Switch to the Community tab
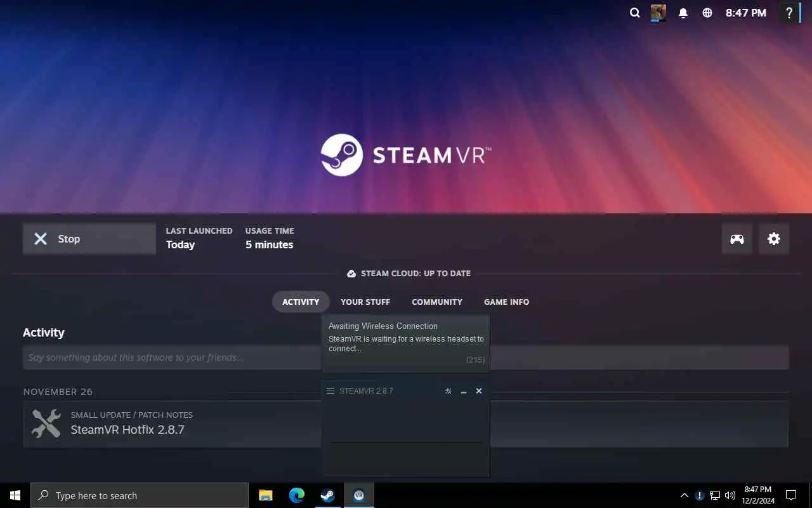This screenshot has height=508, width=812. (437, 302)
